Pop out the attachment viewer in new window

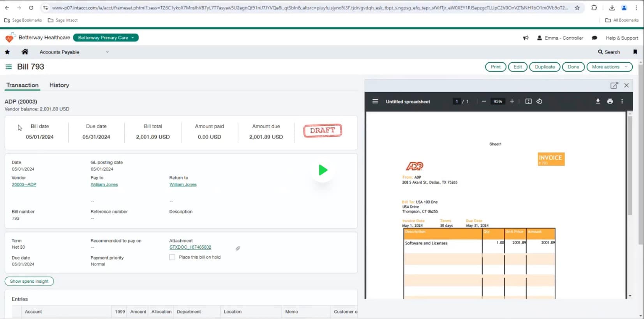614,85
